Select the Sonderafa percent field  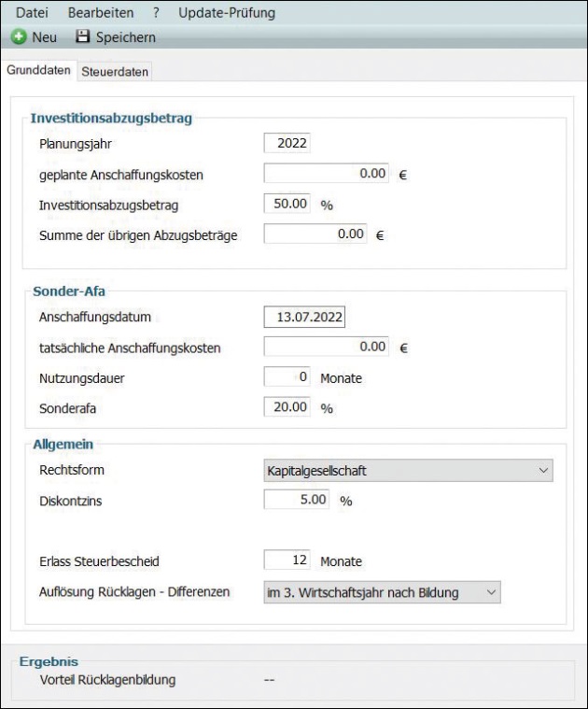click(x=288, y=407)
